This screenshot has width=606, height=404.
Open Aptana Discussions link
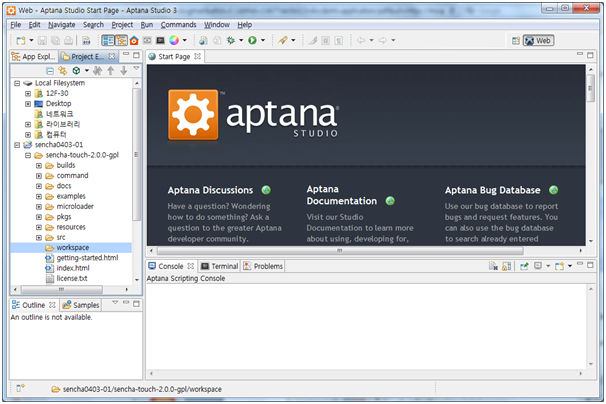(x=210, y=190)
